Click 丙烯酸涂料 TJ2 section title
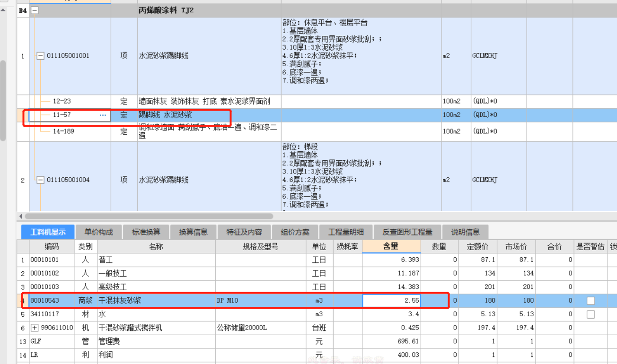This screenshot has height=364, width=617. 166,10
